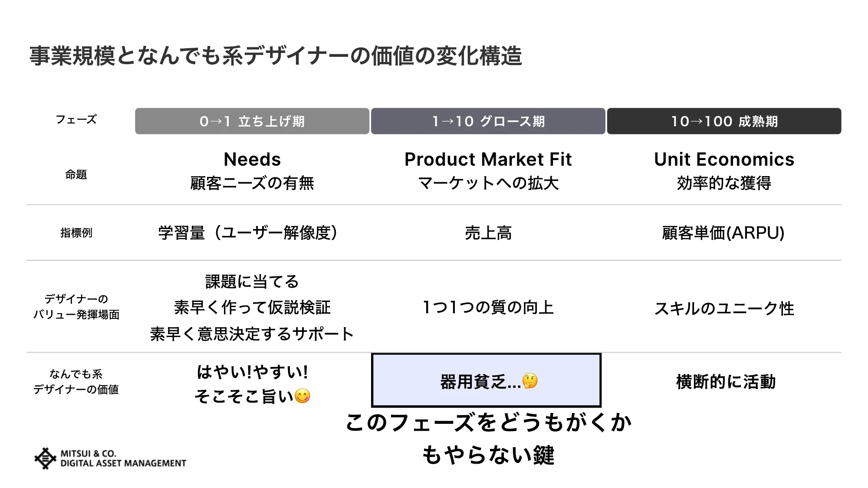Click the Unit Economics heading
This screenshot has width=868, height=488.
(724, 159)
